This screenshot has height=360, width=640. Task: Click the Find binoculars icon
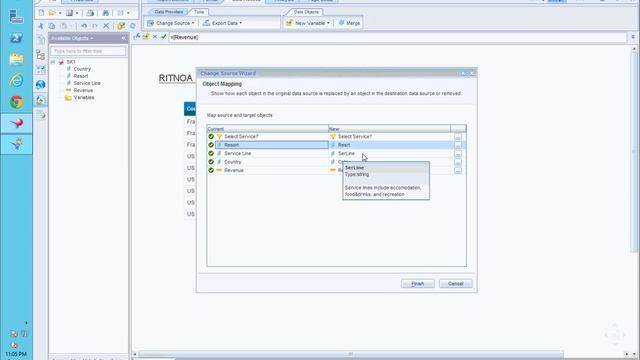pos(106,13)
